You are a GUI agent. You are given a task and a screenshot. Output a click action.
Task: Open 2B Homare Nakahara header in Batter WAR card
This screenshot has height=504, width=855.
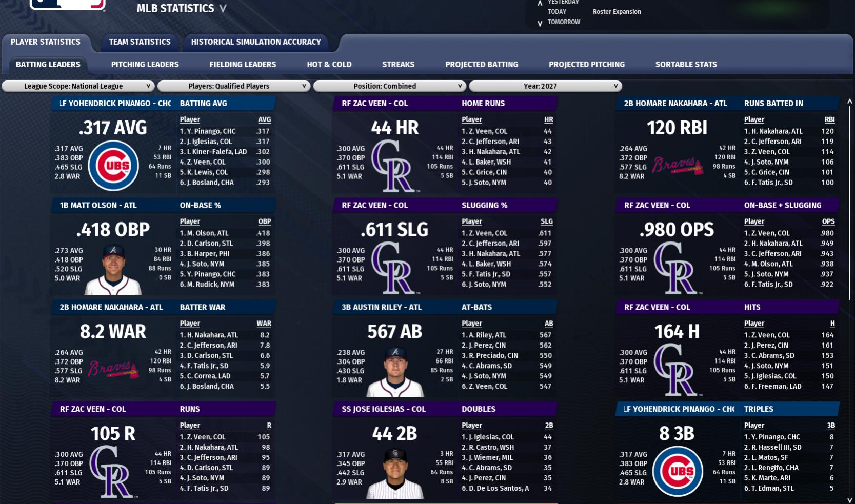pyautogui.click(x=111, y=307)
